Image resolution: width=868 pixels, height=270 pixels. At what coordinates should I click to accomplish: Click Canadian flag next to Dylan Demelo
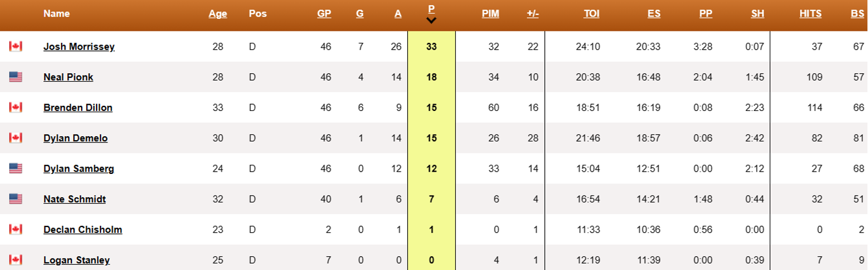coord(15,138)
